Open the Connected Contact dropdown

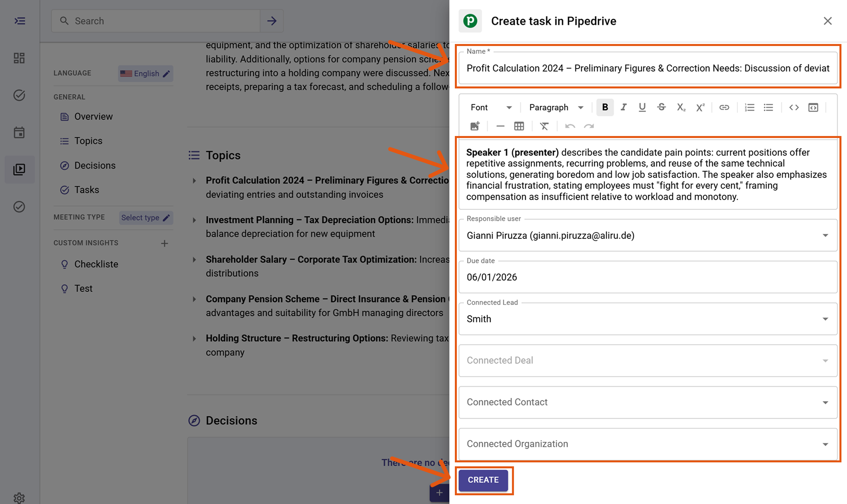648,402
